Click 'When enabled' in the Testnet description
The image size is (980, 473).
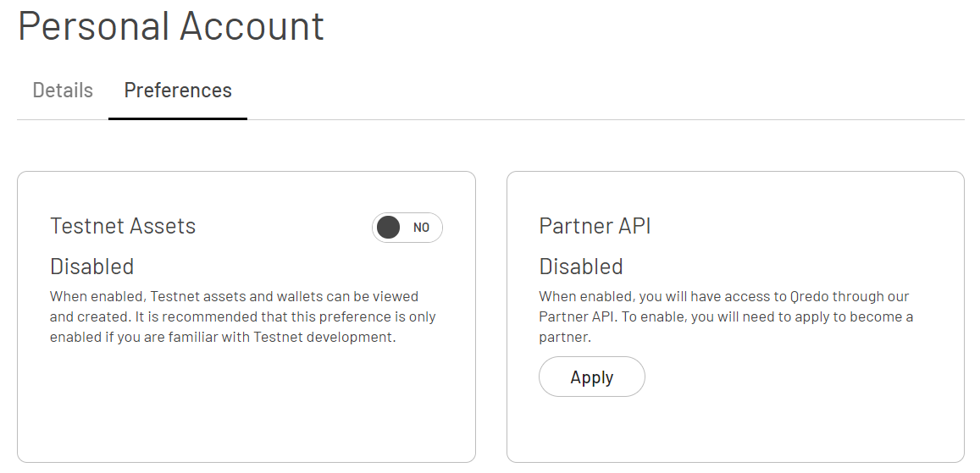pos(95,297)
